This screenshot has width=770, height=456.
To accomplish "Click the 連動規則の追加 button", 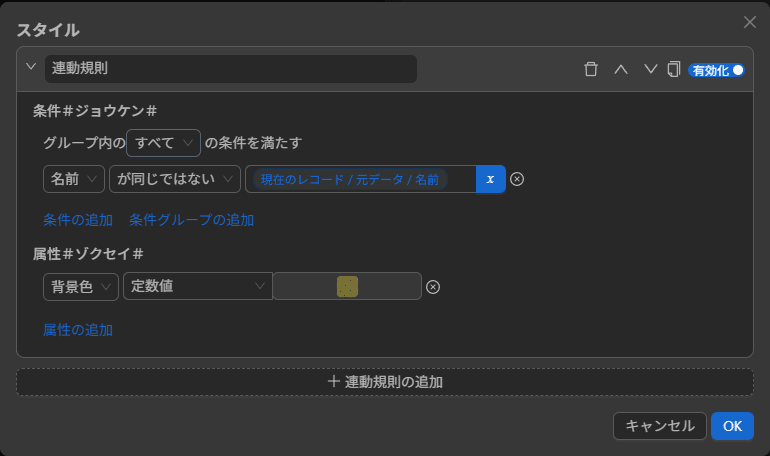I will (385, 382).
